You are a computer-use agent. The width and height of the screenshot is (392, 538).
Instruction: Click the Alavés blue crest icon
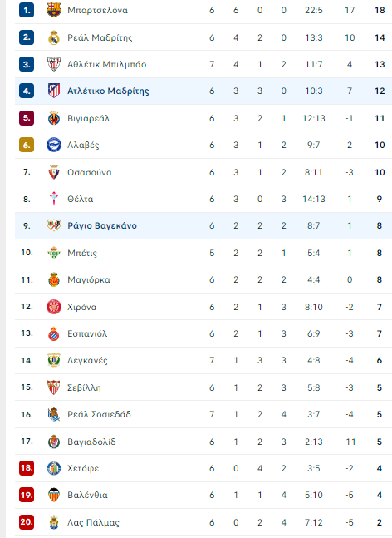(54, 145)
